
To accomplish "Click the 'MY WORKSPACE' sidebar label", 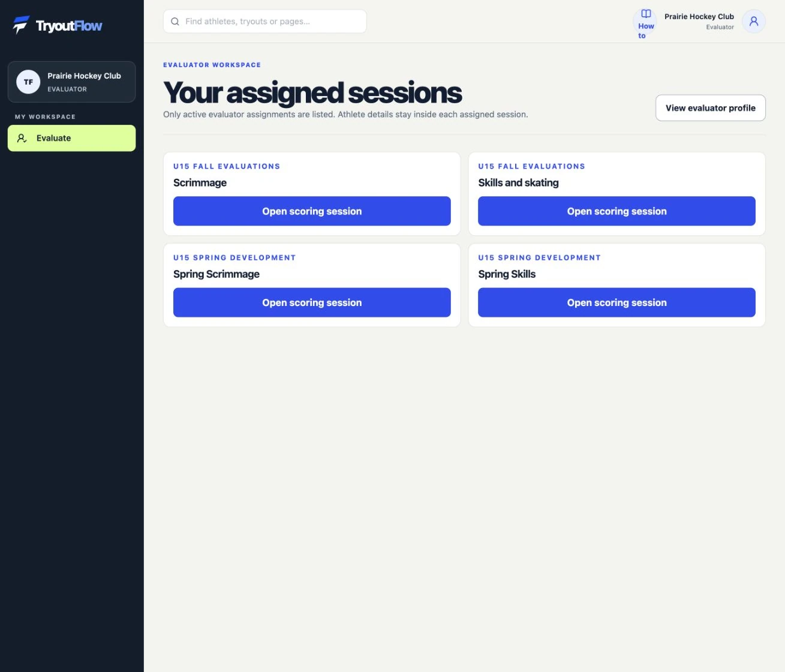I will (x=46, y=117).
